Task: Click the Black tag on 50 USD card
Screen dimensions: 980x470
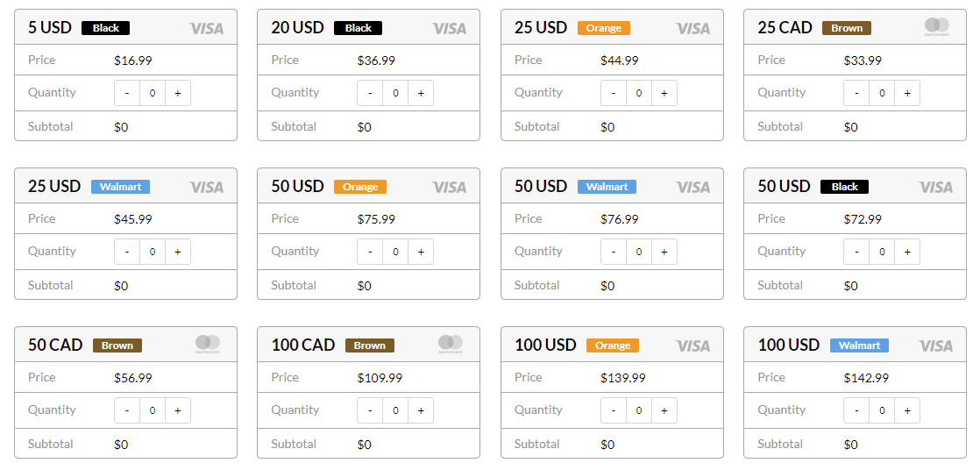Action: (845, 187)
